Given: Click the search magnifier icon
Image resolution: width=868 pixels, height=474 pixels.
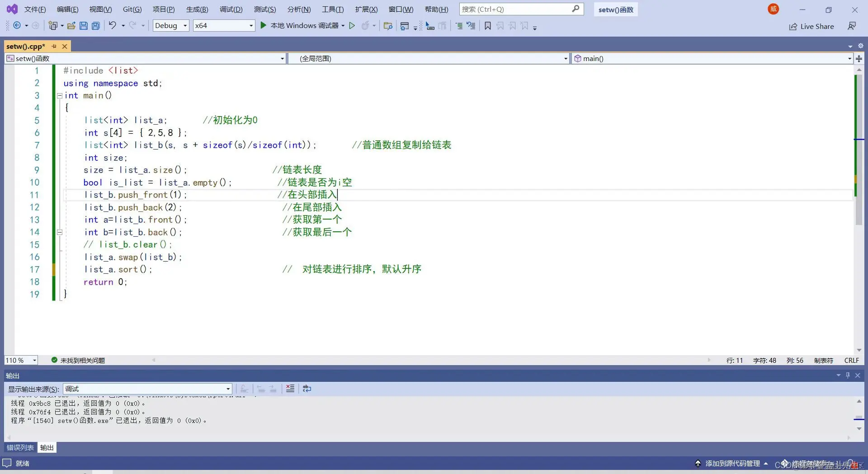Looking at the screenshot, I should point(575,9).
